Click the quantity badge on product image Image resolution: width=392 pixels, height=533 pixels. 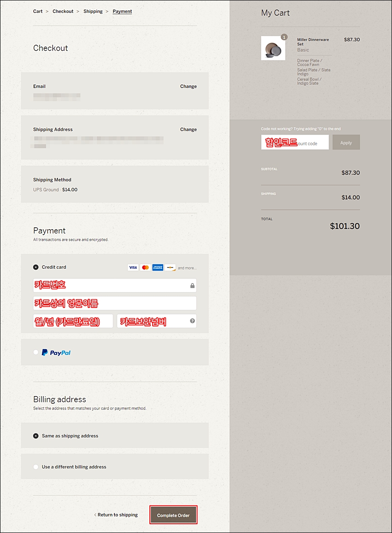coord(284,37)
